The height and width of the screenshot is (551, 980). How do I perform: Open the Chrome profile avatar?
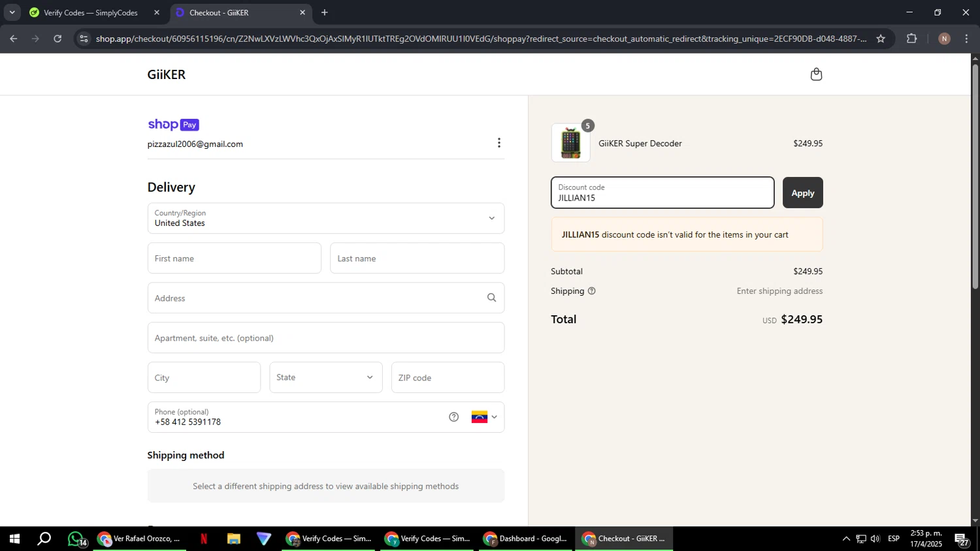[x=944, y=39]
